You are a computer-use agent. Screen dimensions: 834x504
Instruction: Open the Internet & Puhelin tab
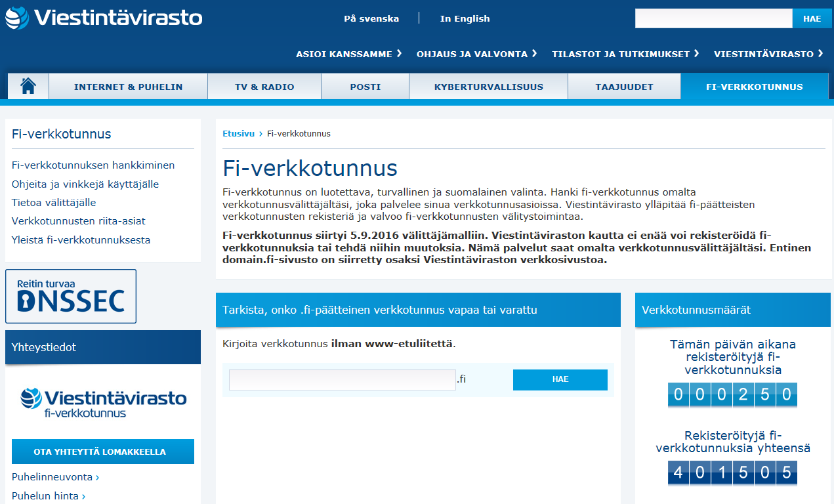click(x=129, y=87)
